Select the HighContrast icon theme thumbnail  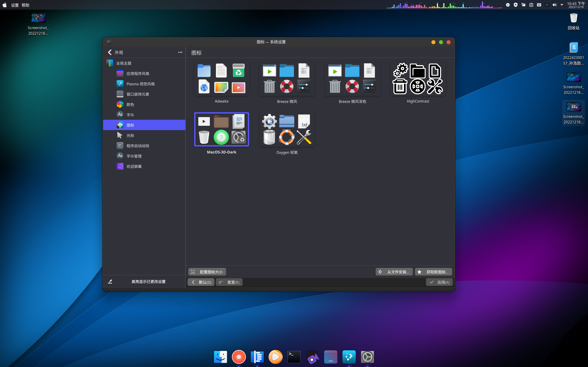[x=418, y=79]
